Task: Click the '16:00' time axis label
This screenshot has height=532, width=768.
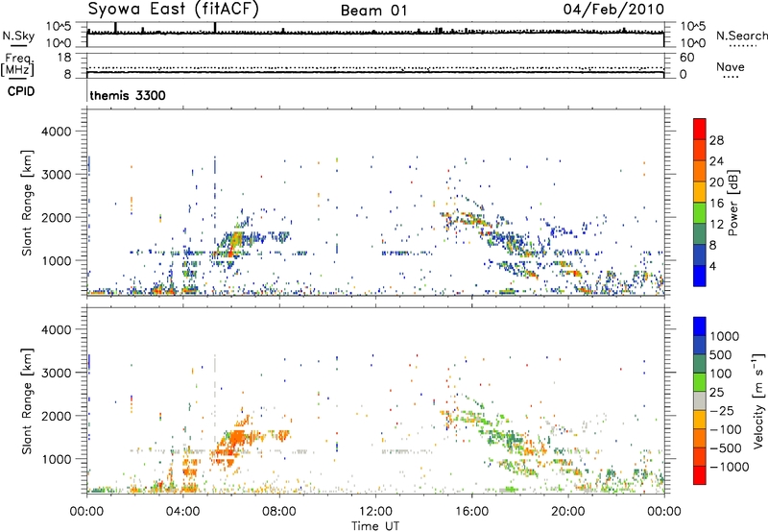Action: click(471, 512)
